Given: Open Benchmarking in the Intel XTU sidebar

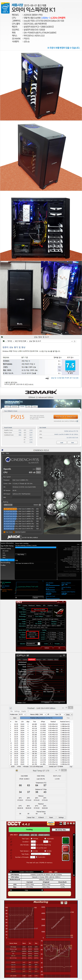Looking at the screenshot, I should (x=5, y=563).
